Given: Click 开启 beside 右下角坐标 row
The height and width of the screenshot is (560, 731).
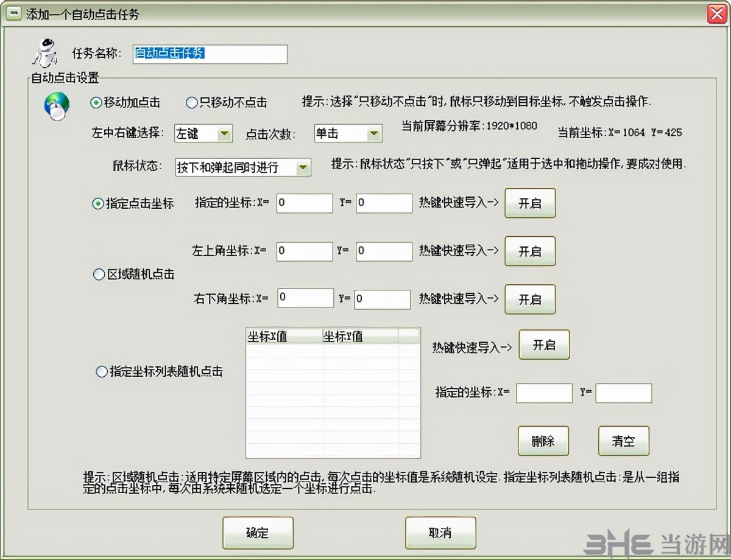Looking at the screenshot, I should pyautogui.click(x=529, y=299).
